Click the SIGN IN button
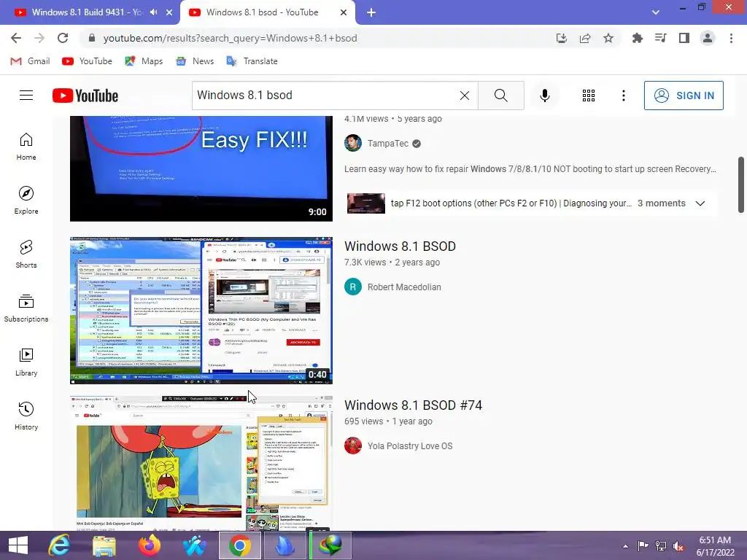The height and width of the screenshot is (560, 747). (684, 96)
